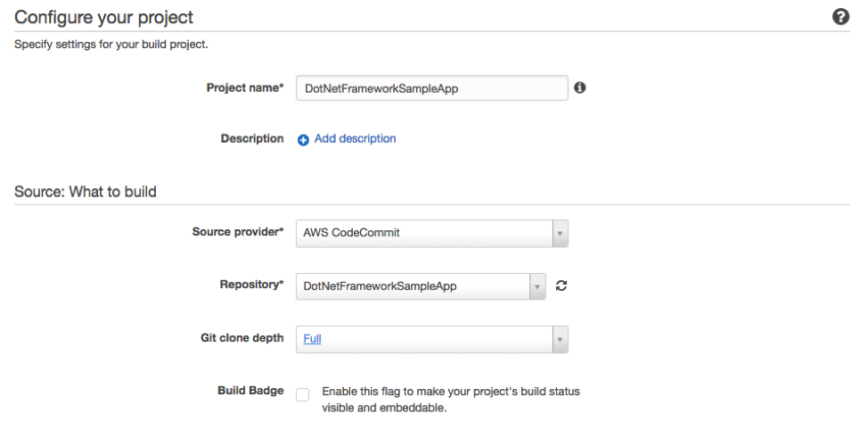Viewport: 868px width, 438px height.
Task: Open the Source provider dropdown showing AWS CodeCommit
Action: 424,233
